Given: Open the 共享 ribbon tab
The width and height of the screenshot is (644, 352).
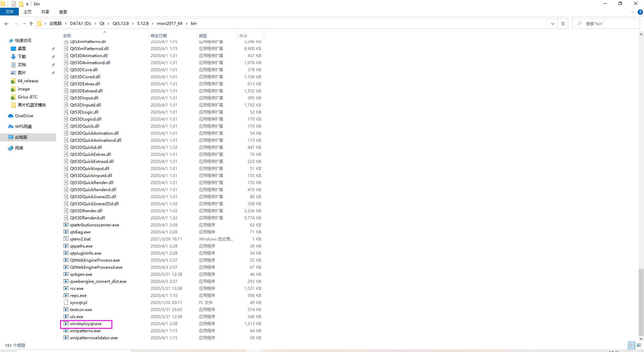Looking at the screenshot, I should point(45,12).
